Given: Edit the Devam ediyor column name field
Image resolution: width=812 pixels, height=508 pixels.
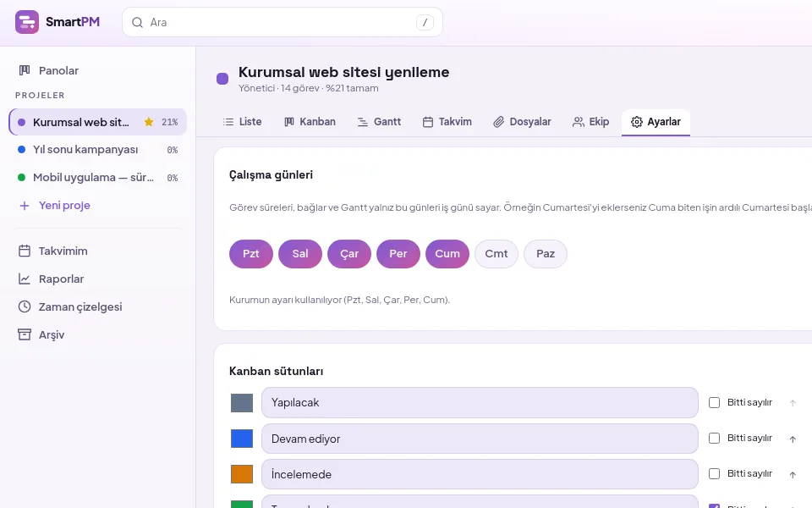Looking at the screenshot, I should coord(480,439).
